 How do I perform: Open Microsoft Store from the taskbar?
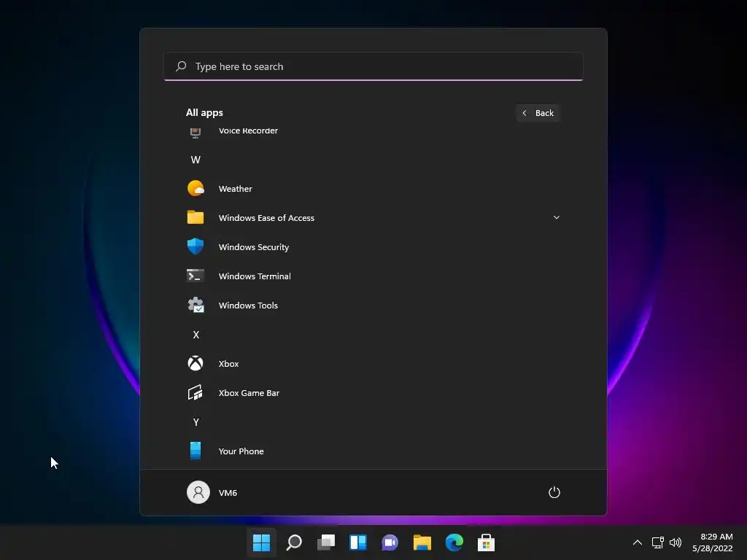(x=486, y=542)
